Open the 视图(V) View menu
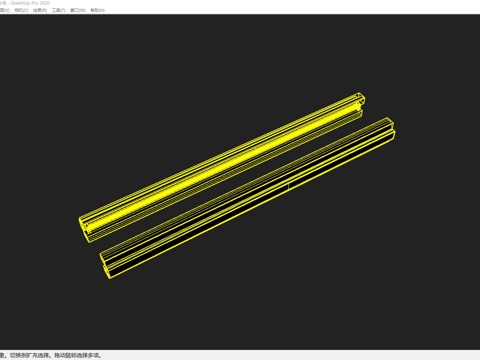Image resolution: width=480 pixels, height=360 pixels. point(5,10)
